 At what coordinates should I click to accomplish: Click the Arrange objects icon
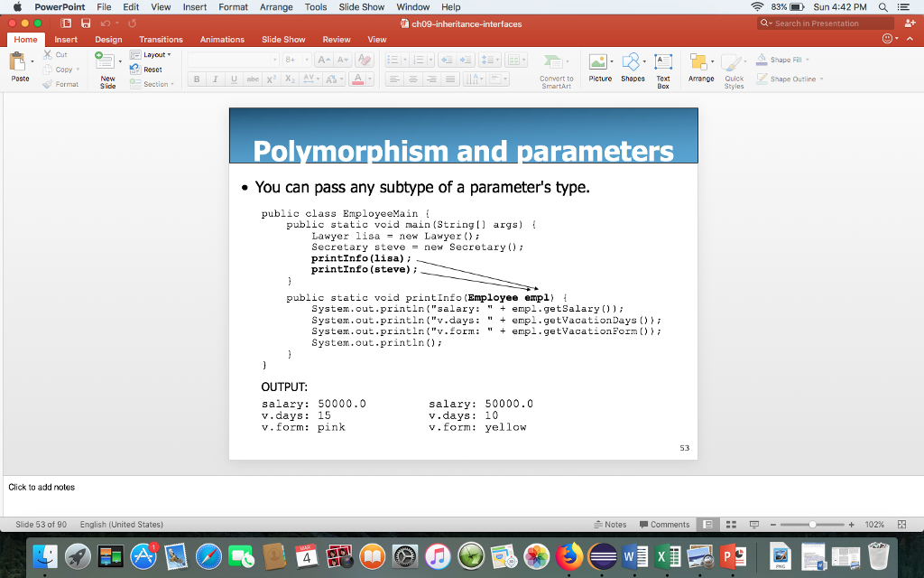click(698, 61)
